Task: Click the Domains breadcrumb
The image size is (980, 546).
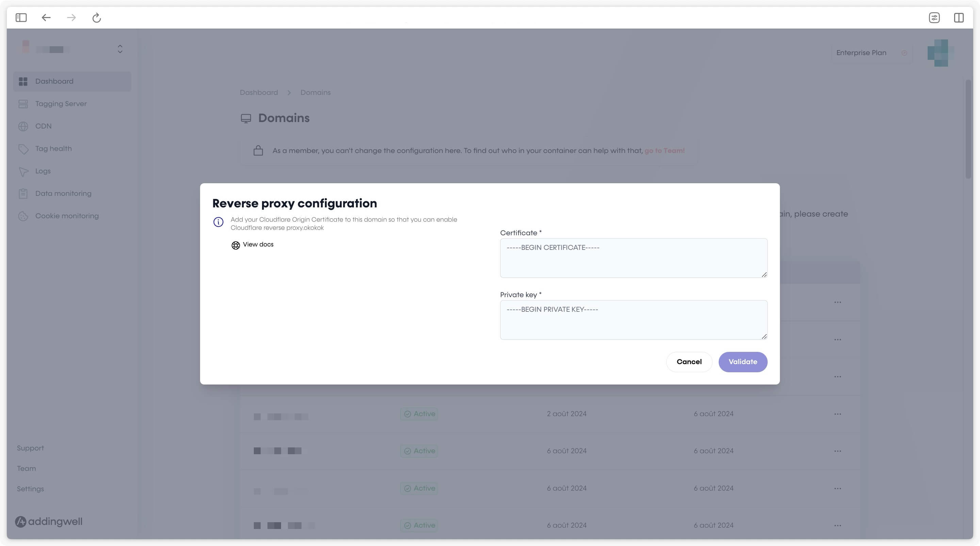Action: point(315,92)
